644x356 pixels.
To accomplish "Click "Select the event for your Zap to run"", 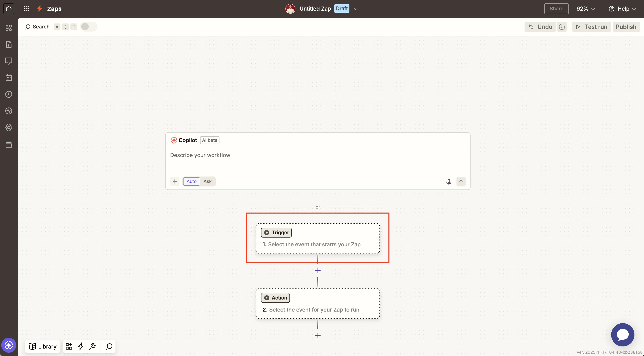I will click(x=314, y=310).
